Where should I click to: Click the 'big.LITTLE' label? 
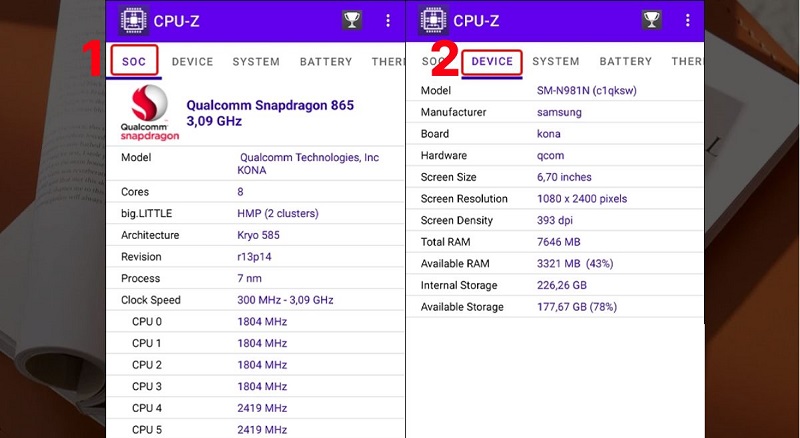pos(146,213)
